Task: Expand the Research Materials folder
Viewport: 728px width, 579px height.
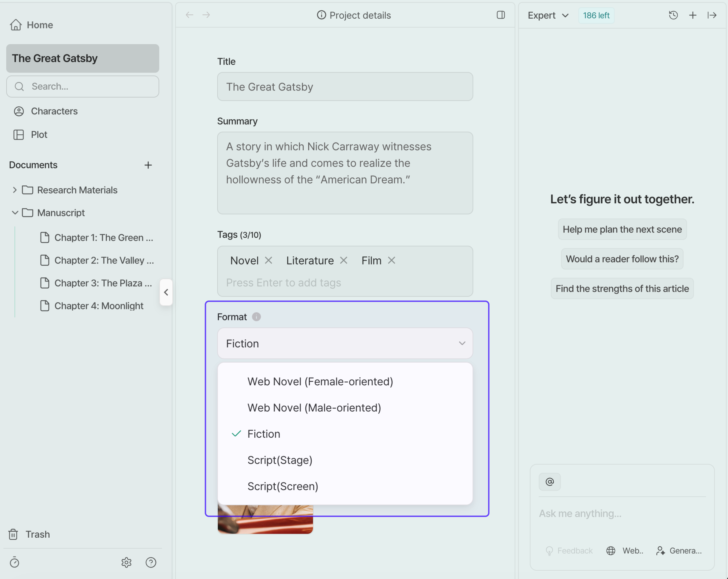Action: [14, 190]
